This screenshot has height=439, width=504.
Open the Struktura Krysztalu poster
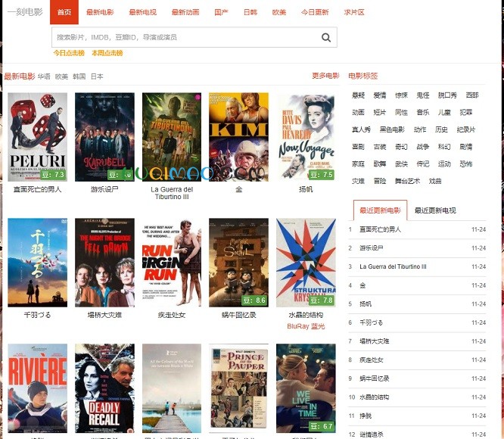306,263
